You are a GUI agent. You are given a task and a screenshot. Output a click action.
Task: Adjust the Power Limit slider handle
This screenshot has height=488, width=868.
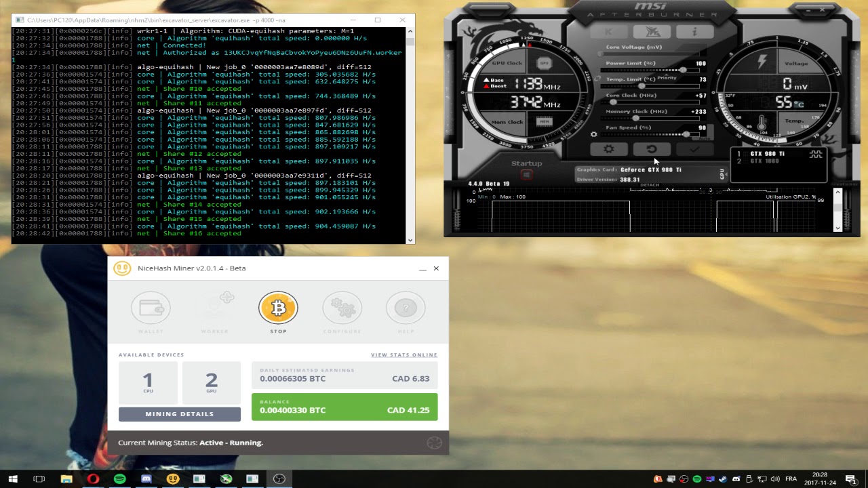683,69
